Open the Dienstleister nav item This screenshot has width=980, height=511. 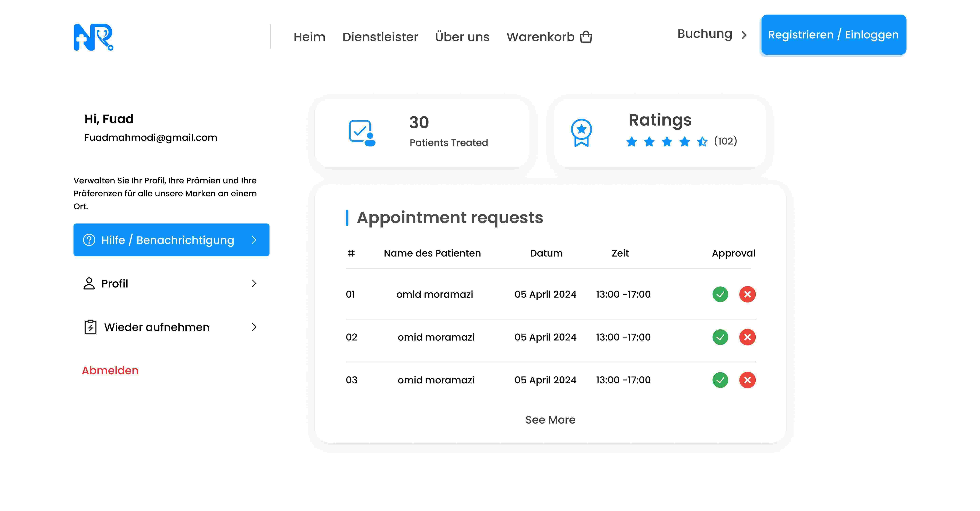pos(380,37)
